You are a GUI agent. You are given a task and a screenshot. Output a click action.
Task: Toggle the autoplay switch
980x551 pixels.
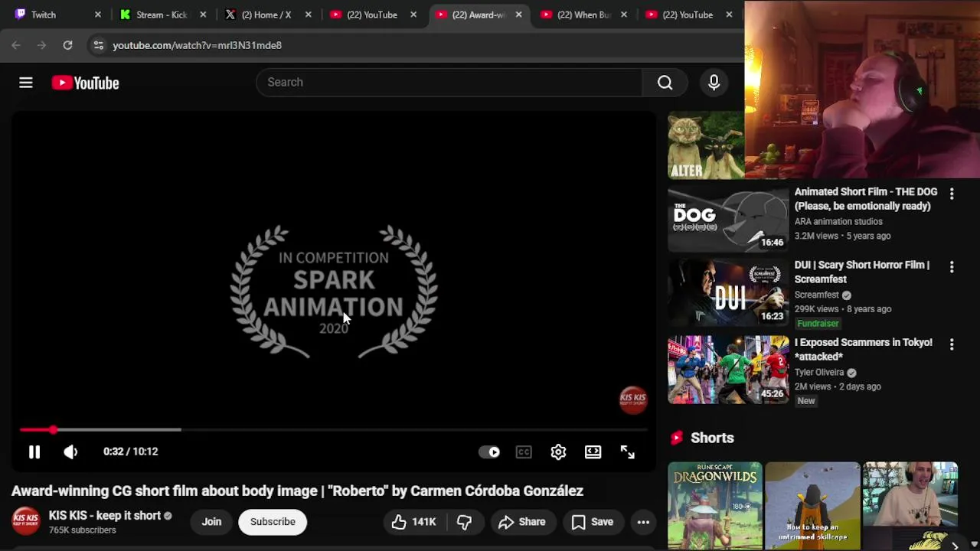[489, 452]
